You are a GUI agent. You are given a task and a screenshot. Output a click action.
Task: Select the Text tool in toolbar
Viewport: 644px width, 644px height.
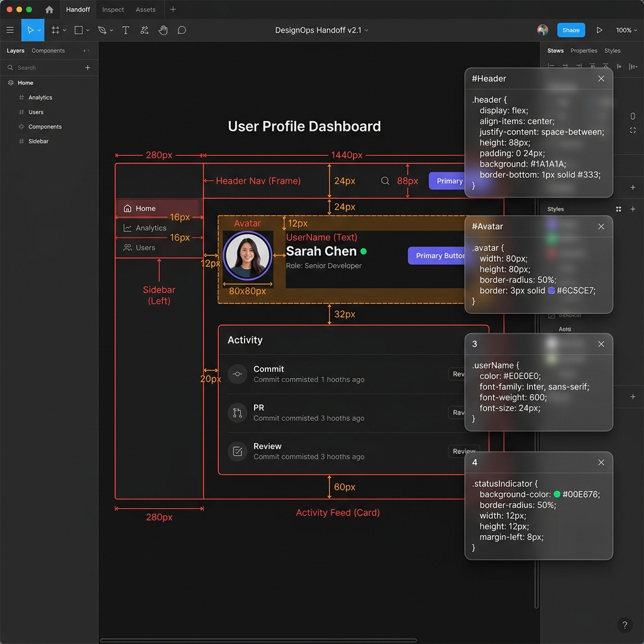coord(126,30)
